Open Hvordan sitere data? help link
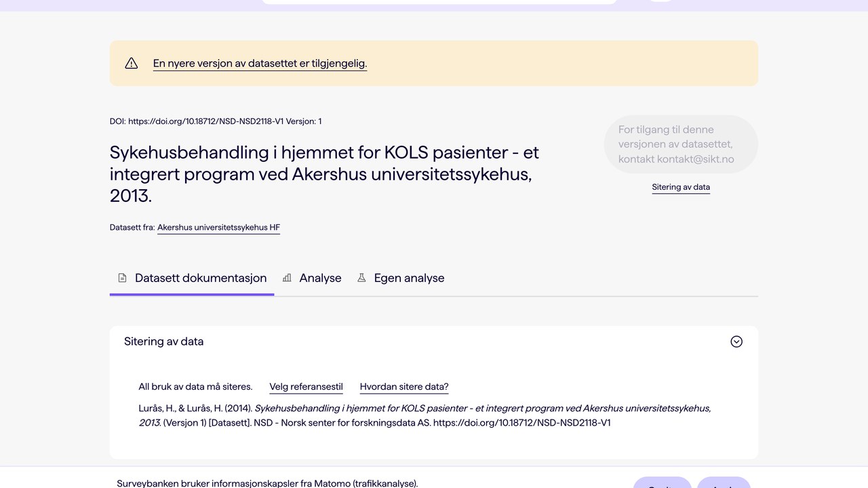This screenshot has width=868, height=488. (x=404, y=387)
